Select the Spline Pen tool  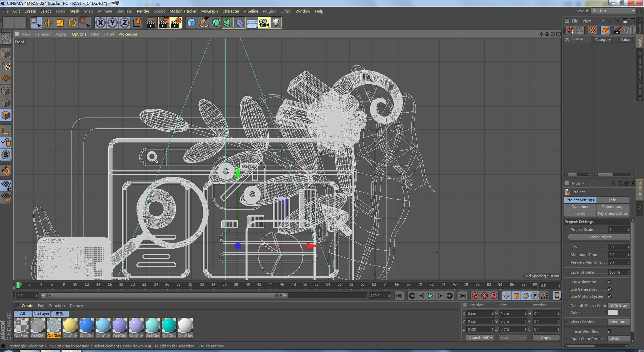point(204,23)
